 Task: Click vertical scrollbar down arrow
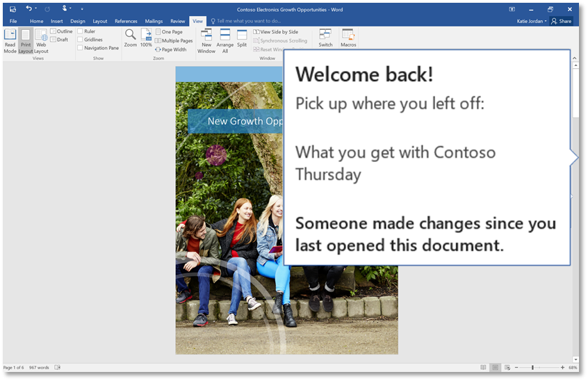tap(575, 359)
